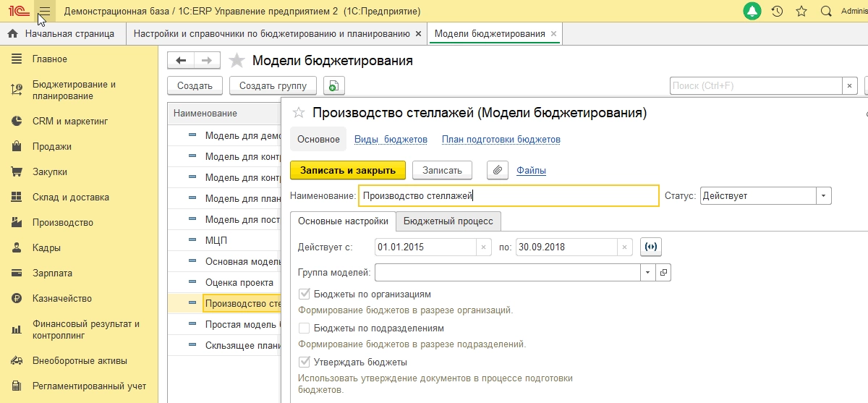Open the main menu hamburger icon
Screen dimensions: 868x403
(x=45, y=12)
